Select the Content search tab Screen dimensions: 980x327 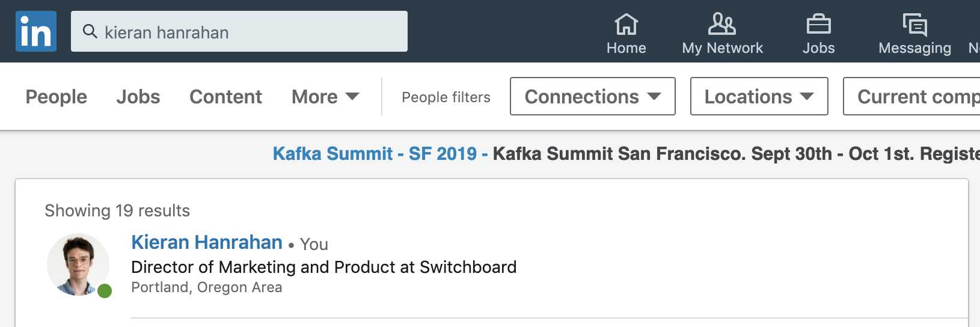click(225, 97)
